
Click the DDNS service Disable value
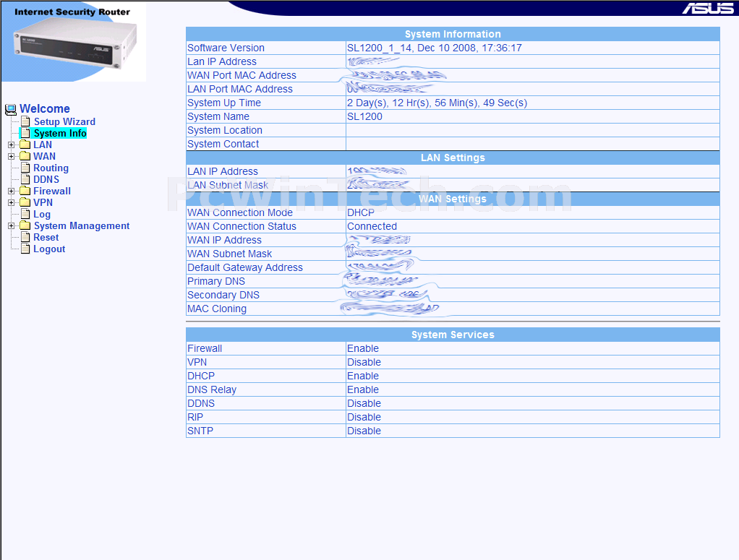[364, 404]
